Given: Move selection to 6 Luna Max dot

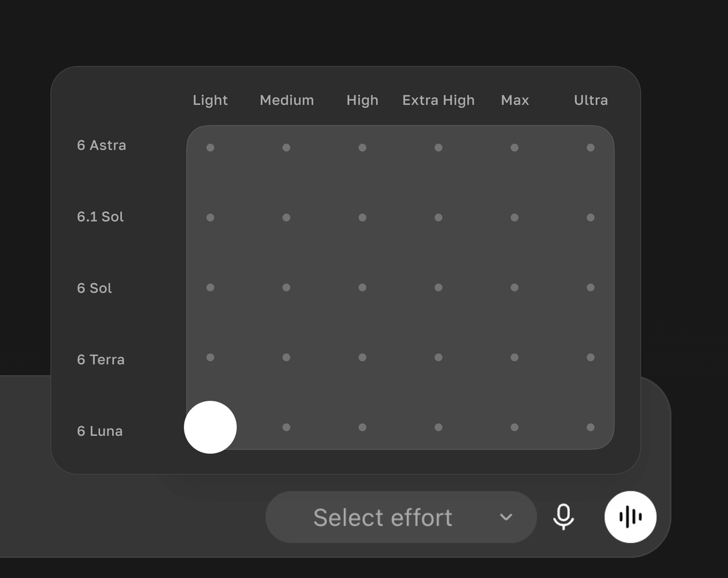Looking at the screenshot, I should pos(514,427).
